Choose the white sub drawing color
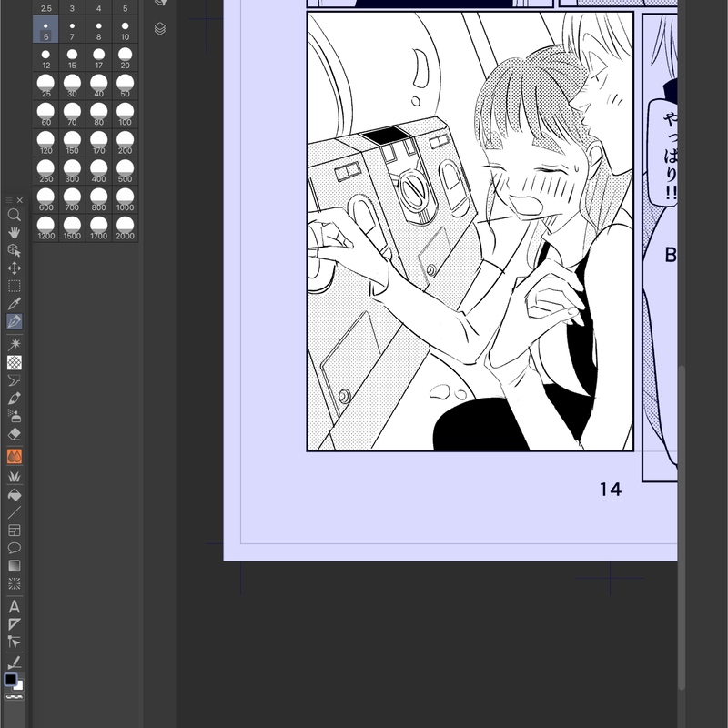 pos(19,686)
